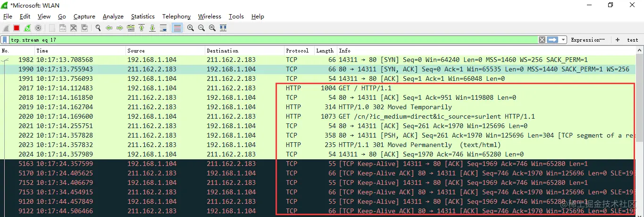Sort by the Time column header

80,51
